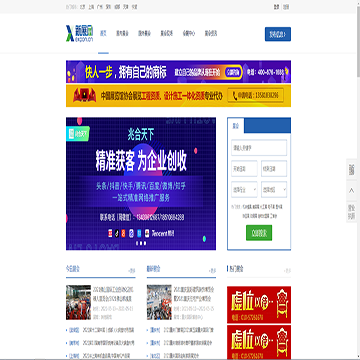
Task: Click the 今日展会 section heading
Action: (x=73, y=269)
